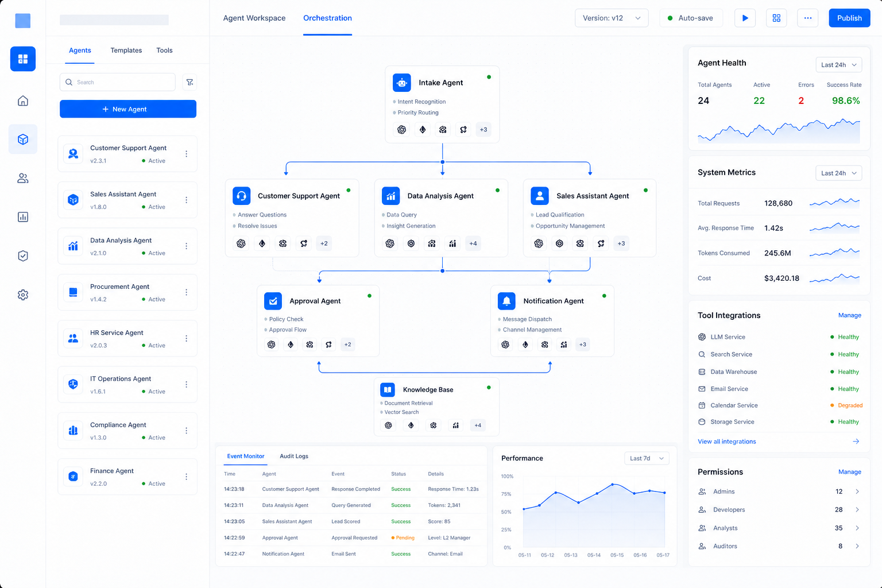Switch to the Templates tab
882x588 pixels.
coord(126,51)
